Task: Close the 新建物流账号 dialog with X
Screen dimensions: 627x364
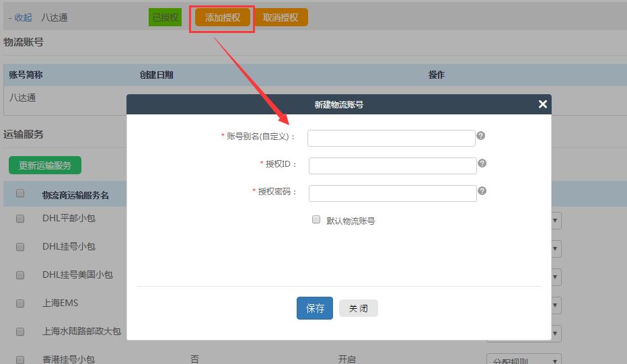Action: click(543, 104)
